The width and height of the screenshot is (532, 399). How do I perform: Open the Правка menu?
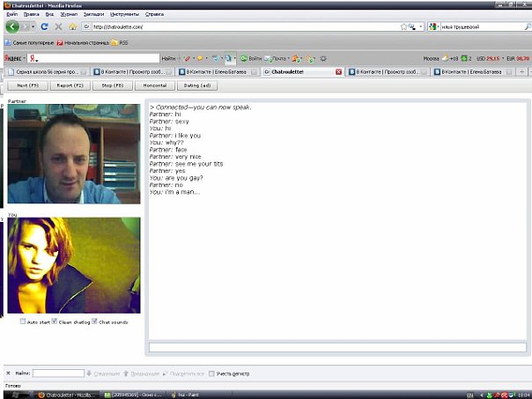[x=31, y=14]
